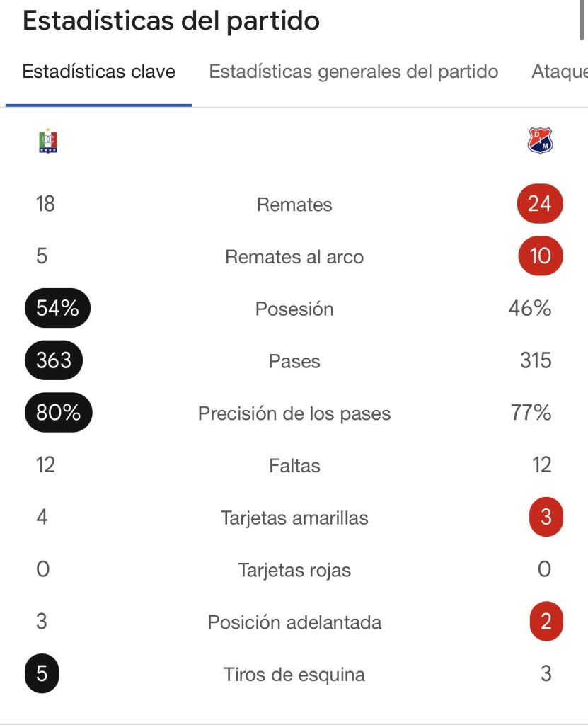Tap the black 54% Posesión badge

57,309
